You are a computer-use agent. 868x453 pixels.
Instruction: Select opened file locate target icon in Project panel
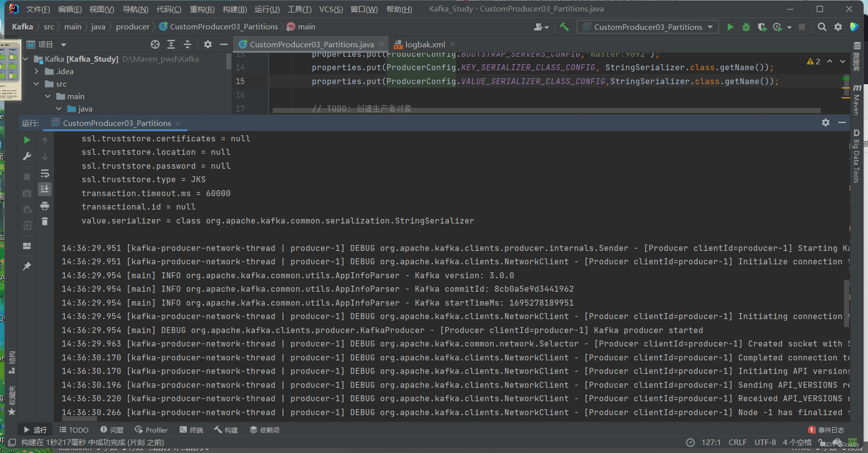pos(155,44)
